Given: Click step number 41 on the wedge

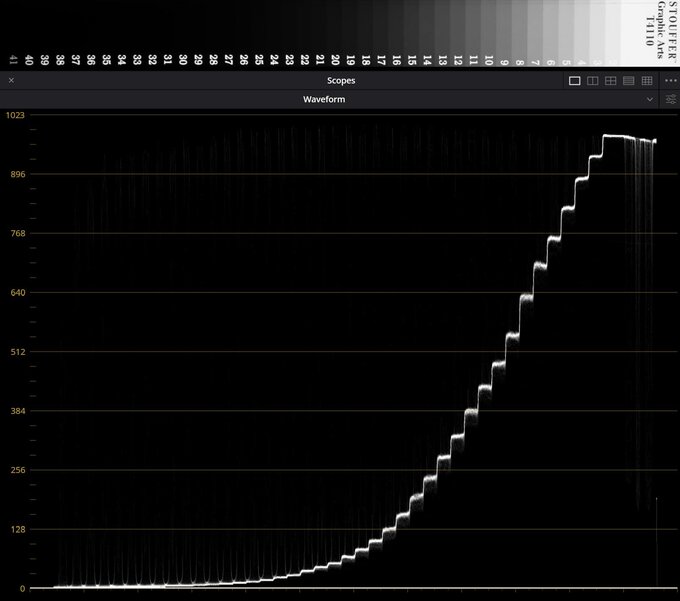Looking at the screenshot, I should [x=13, y=60].
